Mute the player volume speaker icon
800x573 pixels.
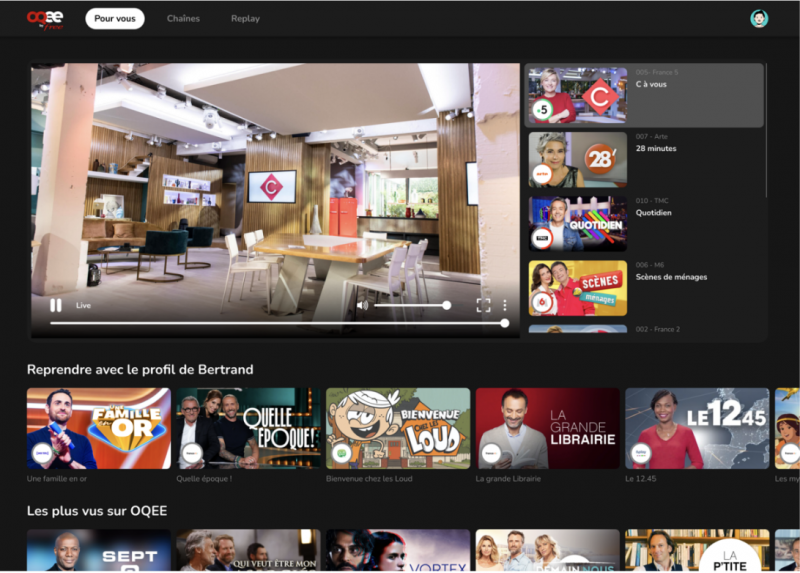tap(362, 305)
